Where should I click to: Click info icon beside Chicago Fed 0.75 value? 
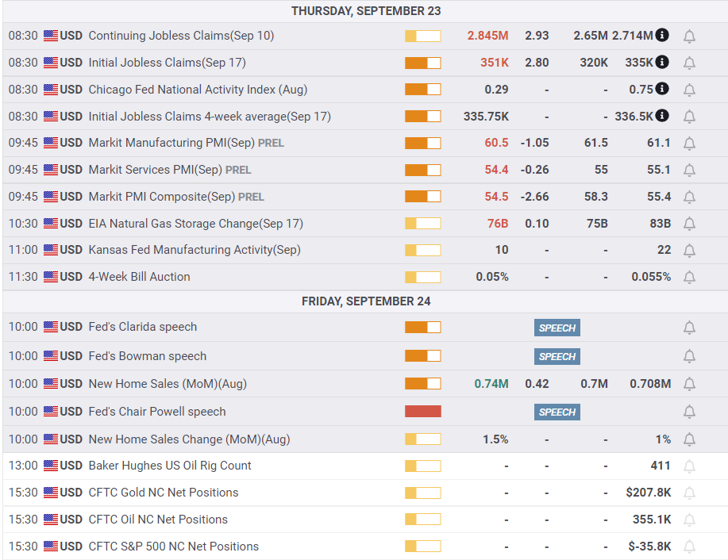[662, 89]
